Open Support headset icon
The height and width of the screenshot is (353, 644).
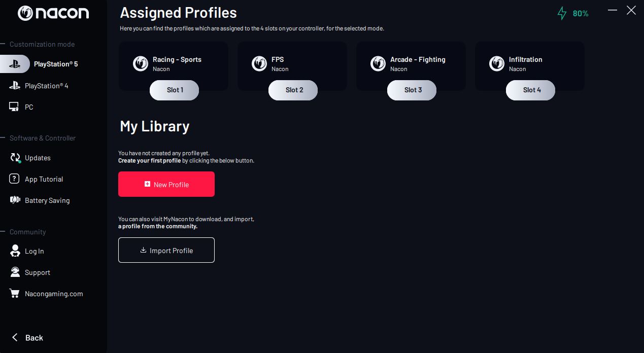coord(15,272)
